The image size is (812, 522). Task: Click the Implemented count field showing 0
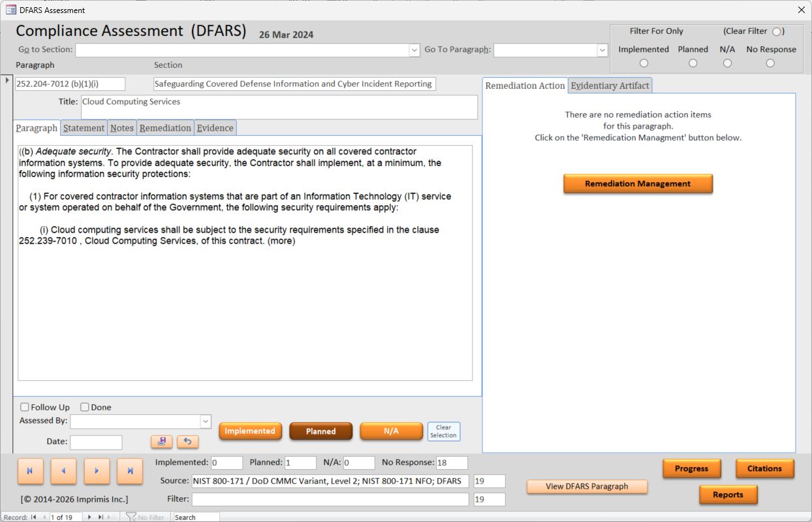point(226,463)
